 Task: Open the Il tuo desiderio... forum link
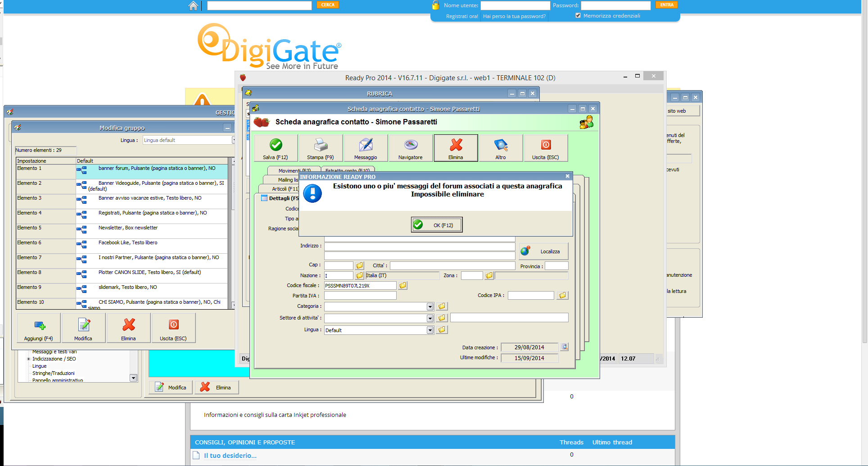click(230, 456)
